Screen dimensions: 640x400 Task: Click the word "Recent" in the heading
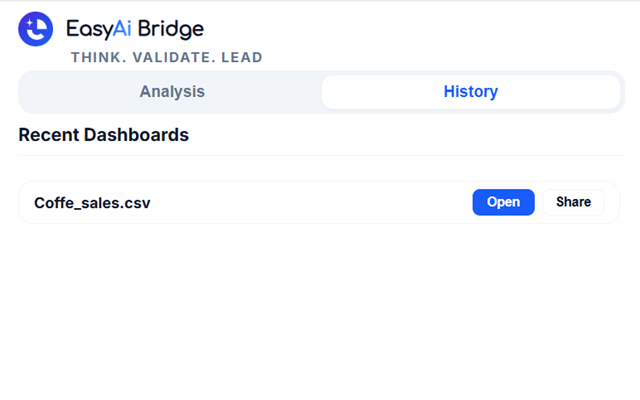49,135
